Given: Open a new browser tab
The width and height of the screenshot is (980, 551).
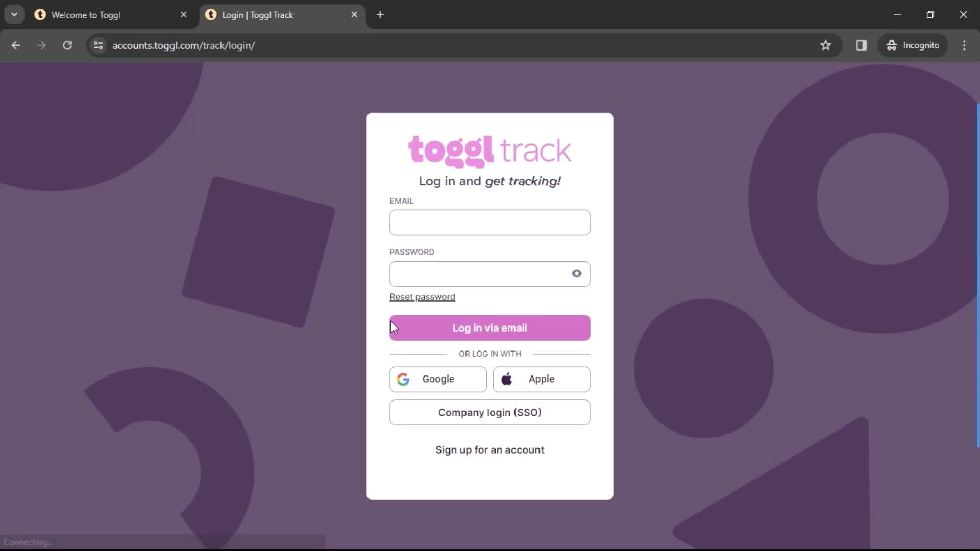Looking at the screenshot, I should click(x=380, y=15).
